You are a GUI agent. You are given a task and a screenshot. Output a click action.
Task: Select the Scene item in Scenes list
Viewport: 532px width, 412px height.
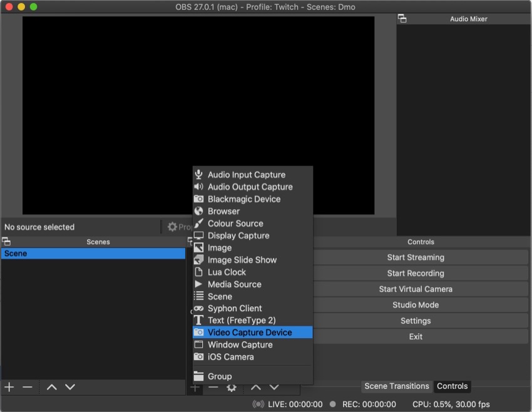[x=93, y=254]
